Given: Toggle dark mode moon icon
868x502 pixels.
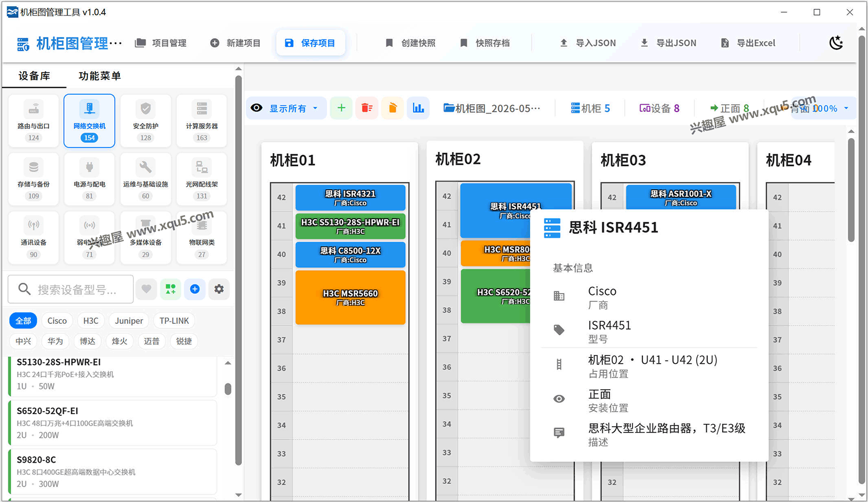Looking at the screenshot, I should (x=836, y=43).
